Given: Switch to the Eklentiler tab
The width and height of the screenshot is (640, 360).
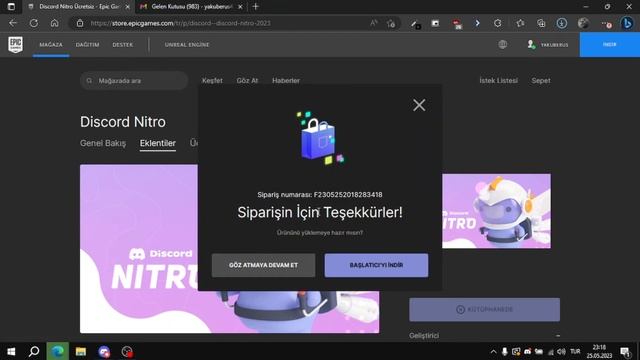Looking at the screenshot, I should point(158,143).
